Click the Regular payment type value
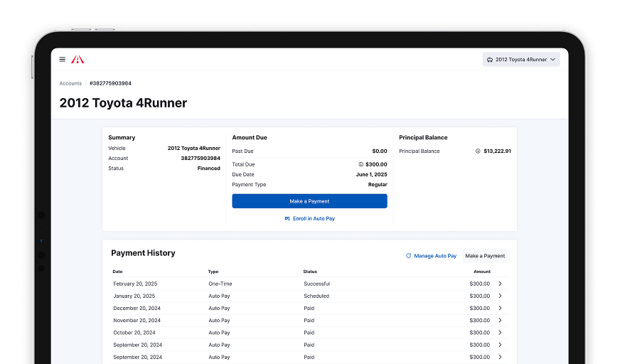 pos(378,185)
